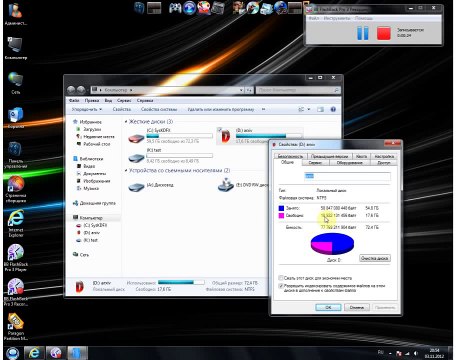456x360 pixels.
Task: Open the change view dropdown arrow
Action: tap(309, 109)
